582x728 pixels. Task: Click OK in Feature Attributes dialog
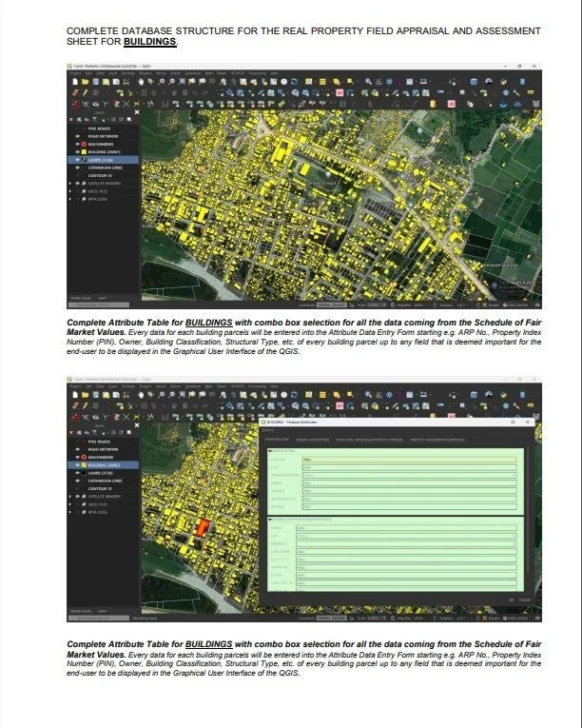tap(511, 600)
